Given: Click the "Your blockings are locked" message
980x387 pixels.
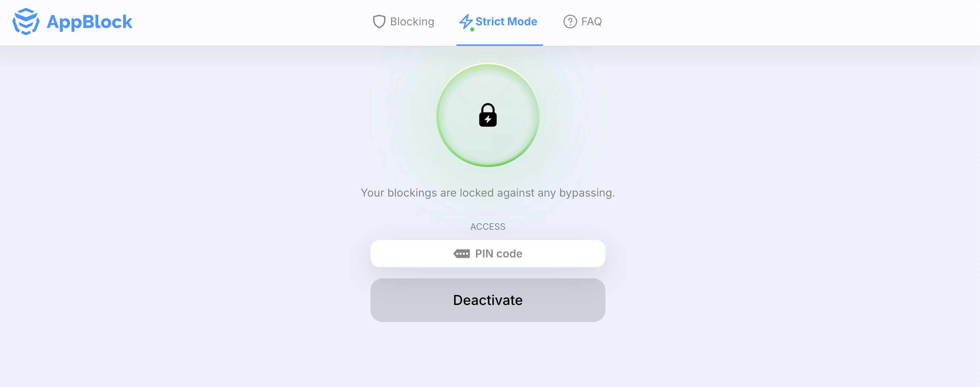Looking at the screenshot, I should (x=488, y=193).
